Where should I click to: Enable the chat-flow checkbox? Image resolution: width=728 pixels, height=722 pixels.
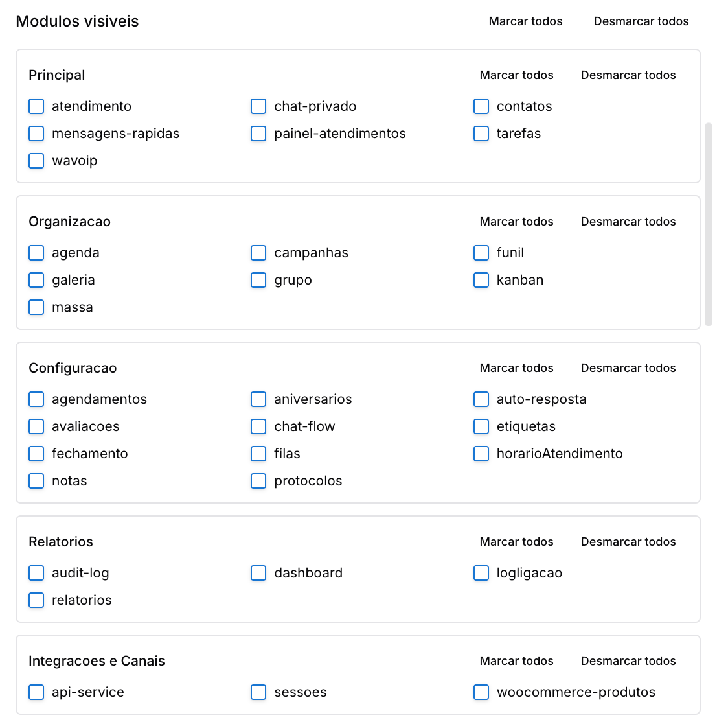(258, 426)
